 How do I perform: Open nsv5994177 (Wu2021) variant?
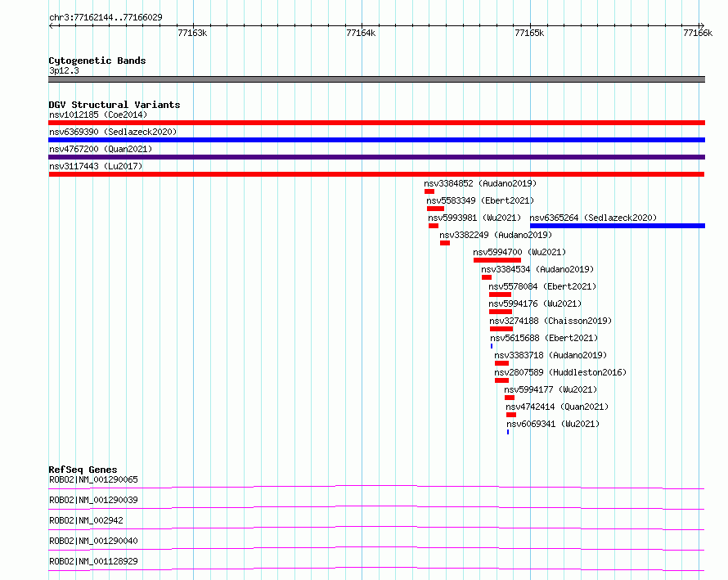click(550, 389)
